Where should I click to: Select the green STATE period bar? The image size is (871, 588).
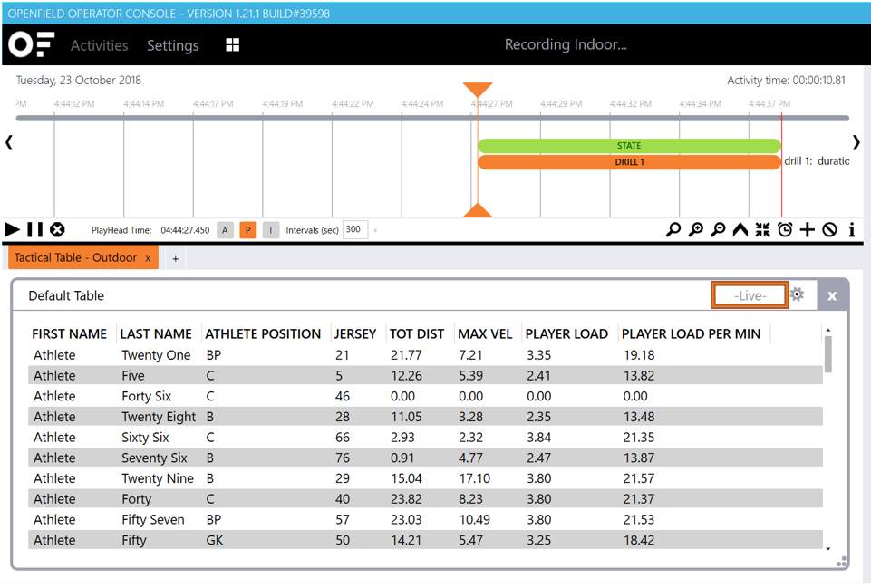pyautogui.click(x=629, y=146)
